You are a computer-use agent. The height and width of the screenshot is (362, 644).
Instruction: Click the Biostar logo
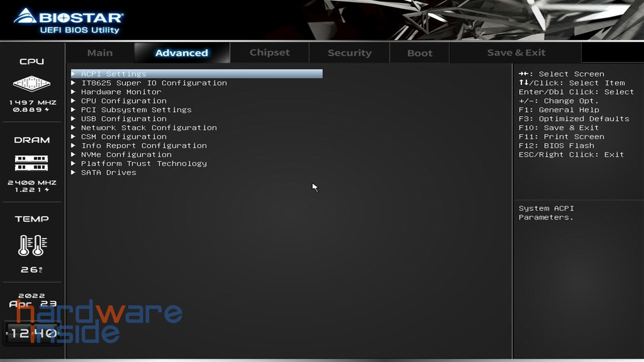69,17
